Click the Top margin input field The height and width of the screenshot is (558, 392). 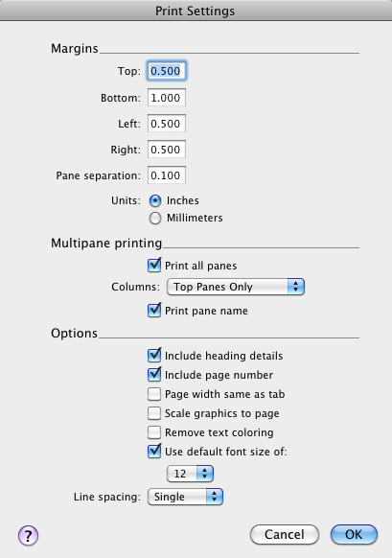(x=167, y=71)
